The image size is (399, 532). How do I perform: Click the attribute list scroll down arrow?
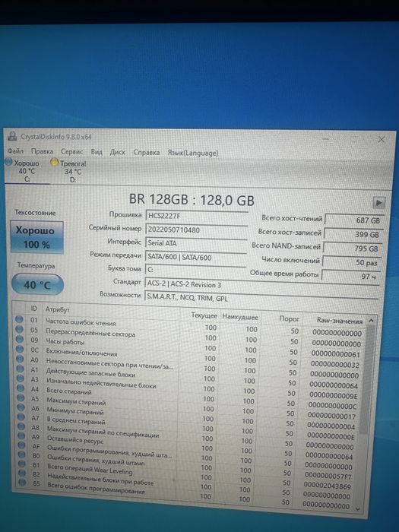click(357, 508)
